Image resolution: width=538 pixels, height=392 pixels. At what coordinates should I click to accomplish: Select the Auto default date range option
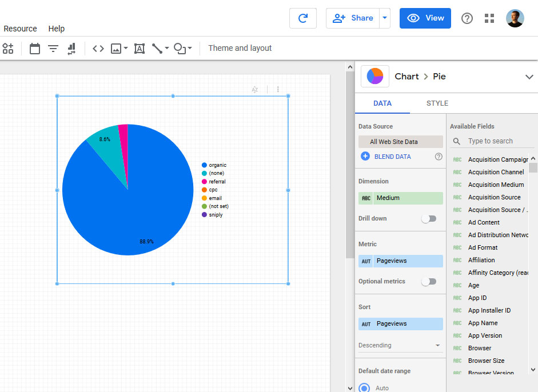tap(364, 387)
